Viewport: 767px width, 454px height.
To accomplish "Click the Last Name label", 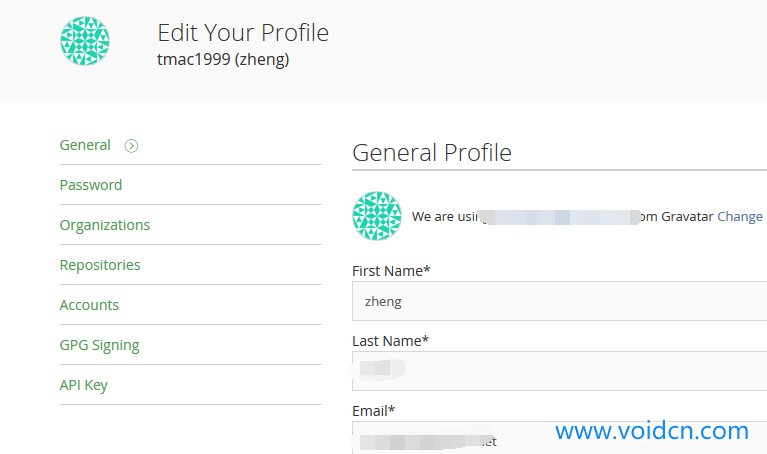I will click(x=390, y=341).
